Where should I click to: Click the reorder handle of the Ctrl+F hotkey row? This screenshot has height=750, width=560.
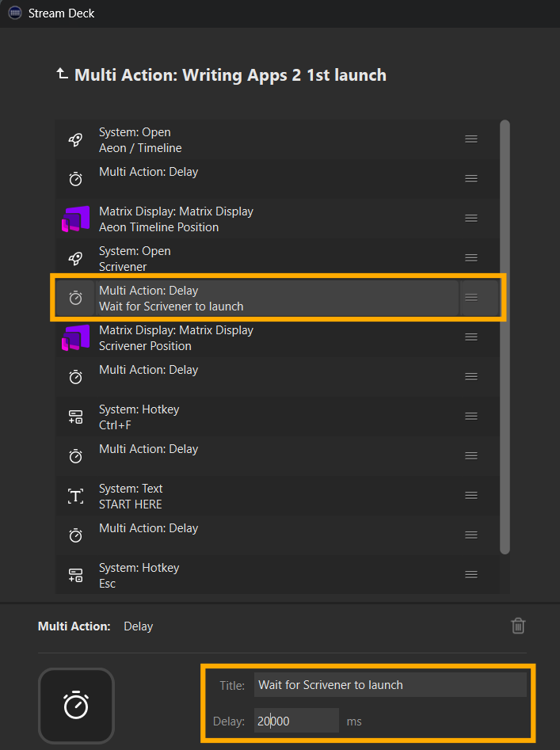point(471,416)
